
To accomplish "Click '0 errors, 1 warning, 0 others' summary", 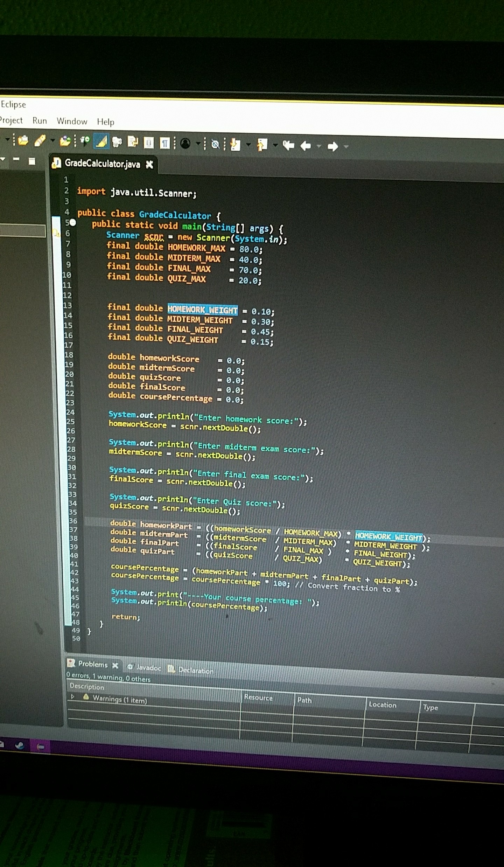I will coord(108,677).
